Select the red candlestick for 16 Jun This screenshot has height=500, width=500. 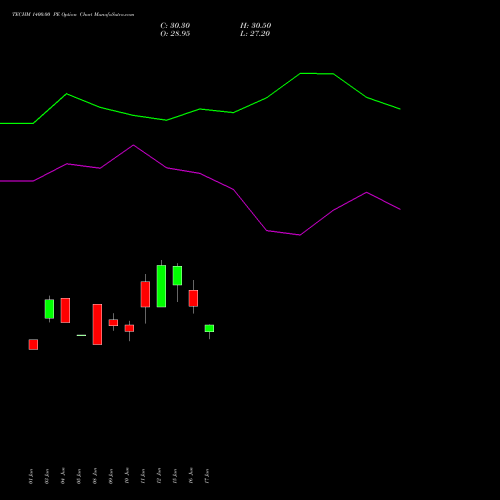coord(193,298)
